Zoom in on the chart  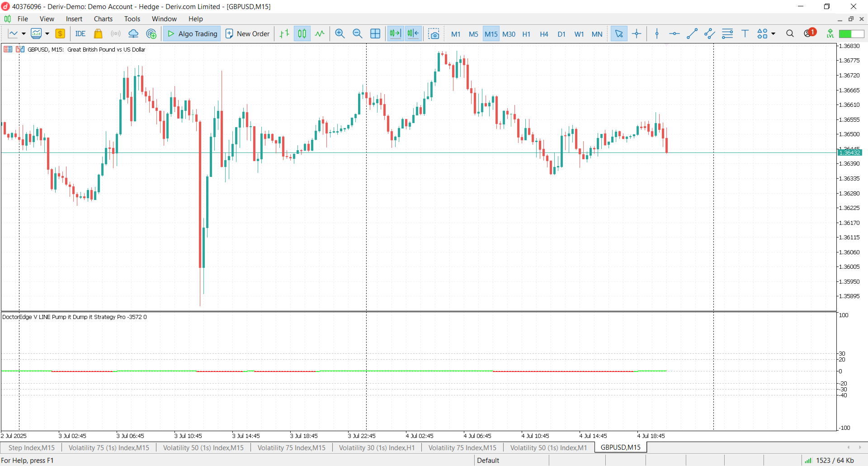tap(340, 33)
